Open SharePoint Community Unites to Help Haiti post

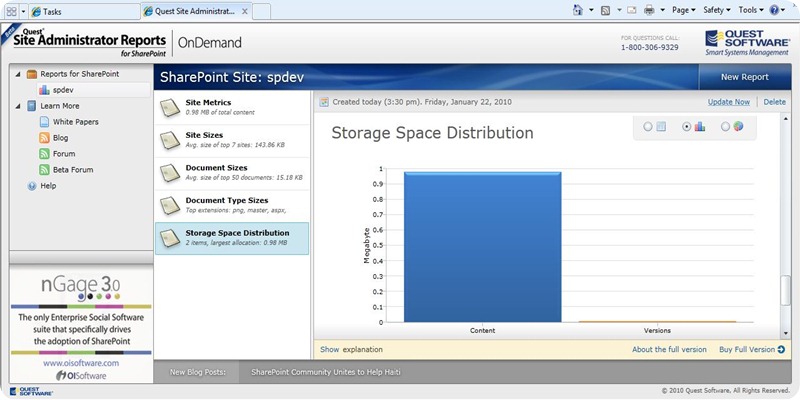pos(326,372)
